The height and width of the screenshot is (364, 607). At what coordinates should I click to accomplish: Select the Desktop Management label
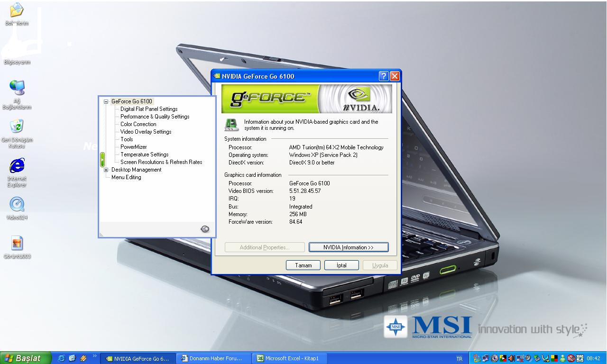(136, 170)
